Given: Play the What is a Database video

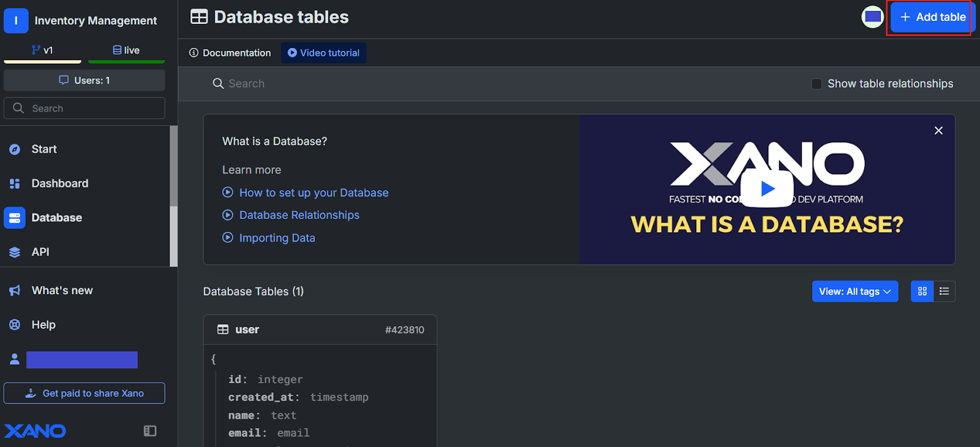Looking at the screenshot, I should [767, 189].
